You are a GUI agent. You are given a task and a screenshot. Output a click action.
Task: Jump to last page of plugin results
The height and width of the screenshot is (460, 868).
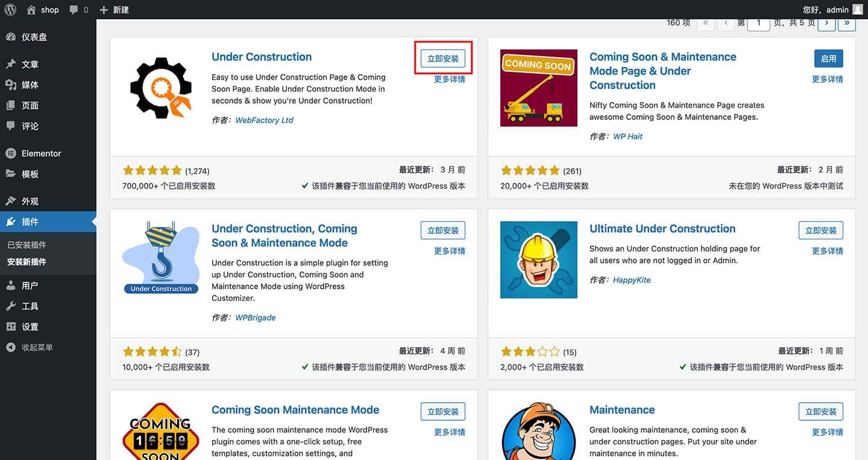pyautogui.click(x=847, y=23)
